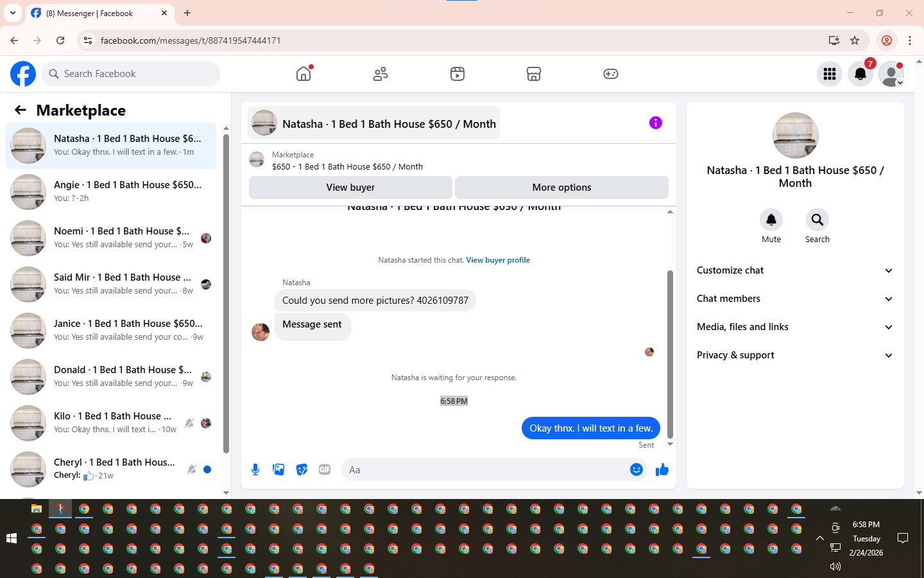Click the address bar URL
The height and width of the screenshot is (578, 924).
(x=191, y=40)
